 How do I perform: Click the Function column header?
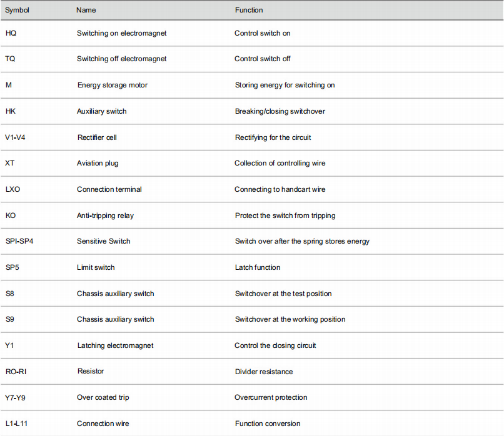[249, 10]
